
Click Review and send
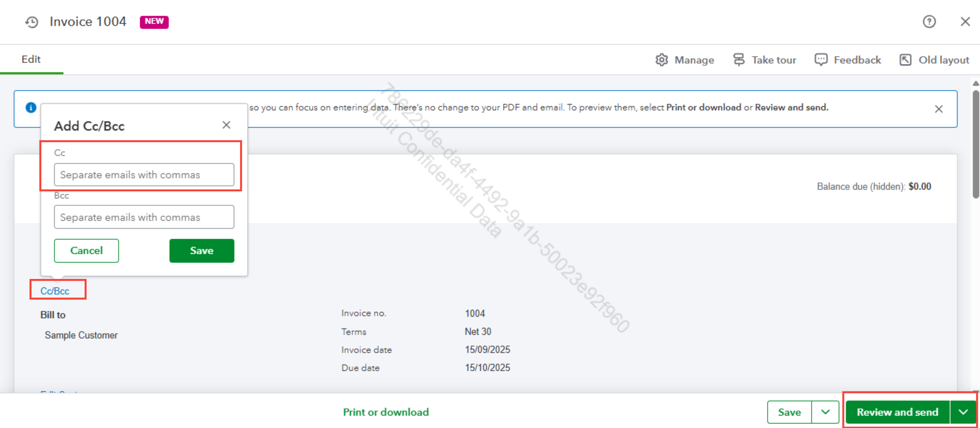[897, 412]
